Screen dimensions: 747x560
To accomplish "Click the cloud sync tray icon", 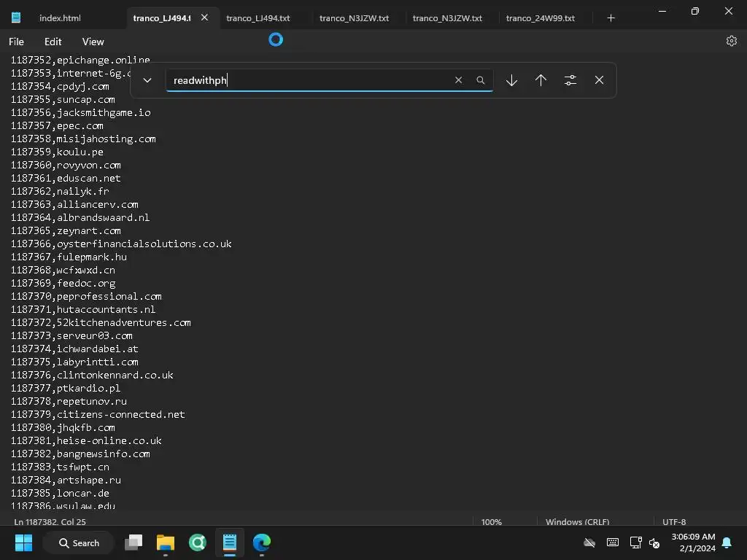I will [589, 542].
